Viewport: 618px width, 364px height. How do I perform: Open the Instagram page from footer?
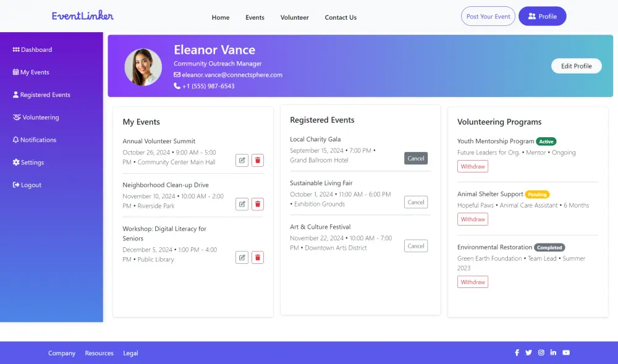click(x=541, y=353)
